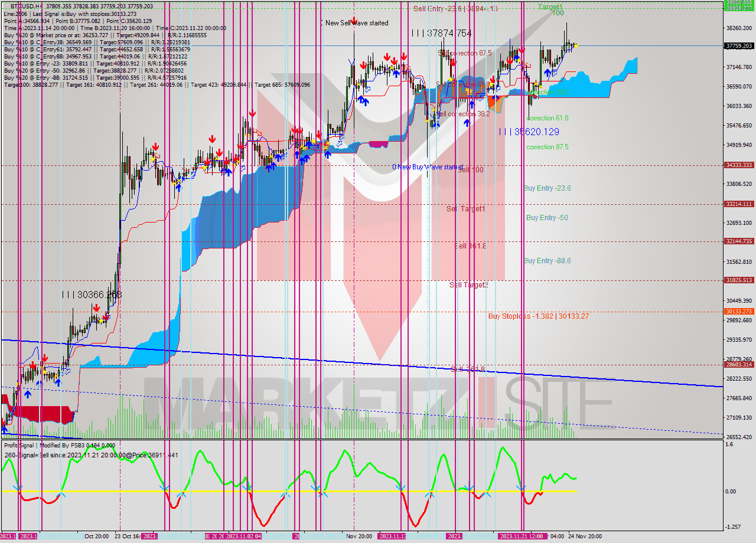Click the 35476.650 price axis value
Image resolution: width=756 pixels, height=543 pixels.
coord(739,125)
